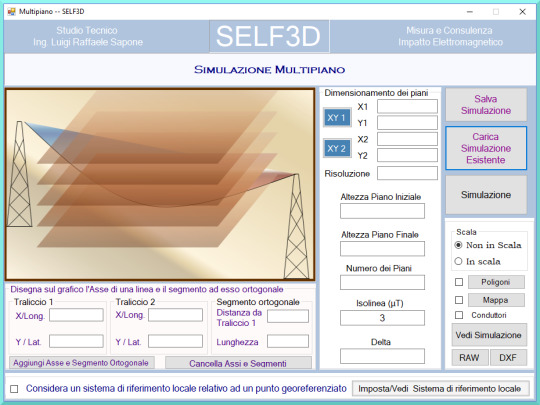Click the Numero dei Piani field
The width and height of the screenshot is (540, 405).
382,282
